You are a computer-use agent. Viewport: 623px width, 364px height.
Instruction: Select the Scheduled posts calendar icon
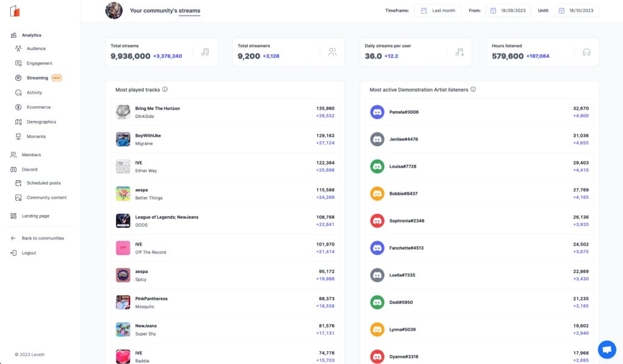[17, 182]
